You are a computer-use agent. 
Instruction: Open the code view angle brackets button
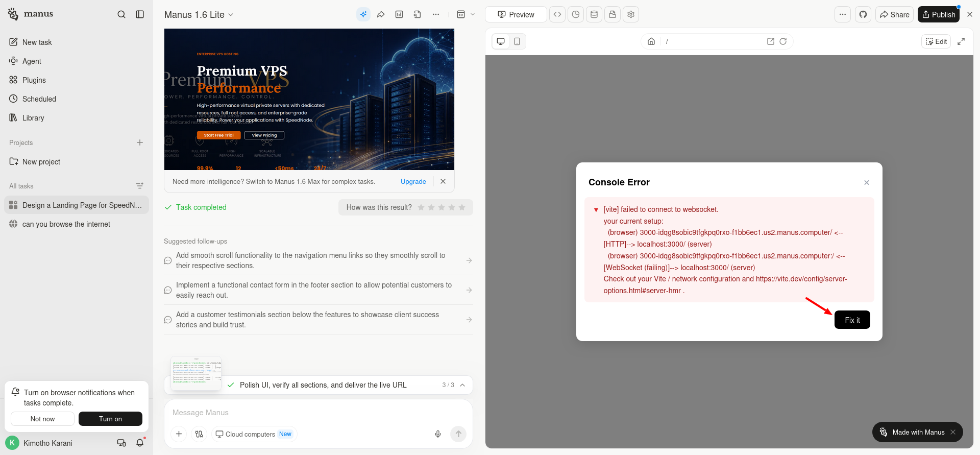click(x=557, y=14)
